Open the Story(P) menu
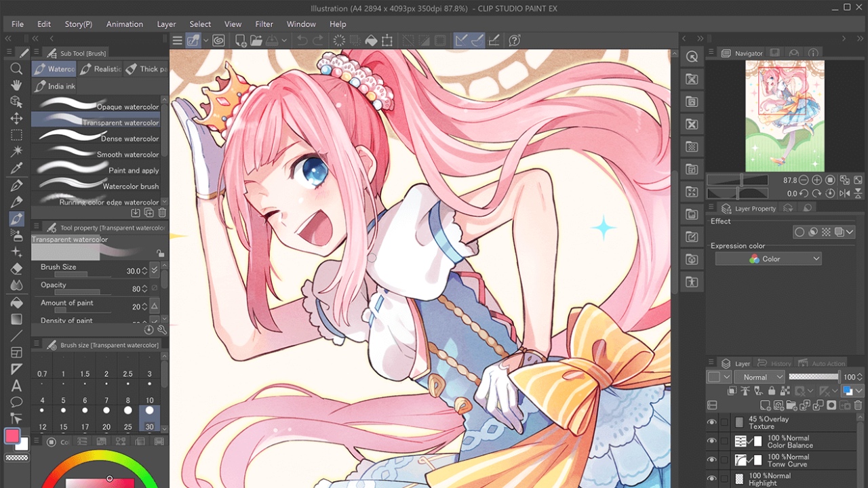This screenshot has height=488, width=868. 79,24
